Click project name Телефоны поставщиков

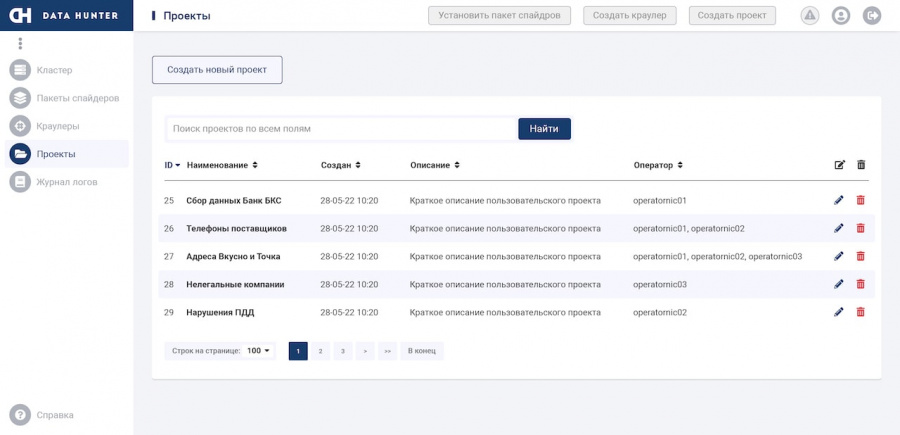[x=236, y=228]
